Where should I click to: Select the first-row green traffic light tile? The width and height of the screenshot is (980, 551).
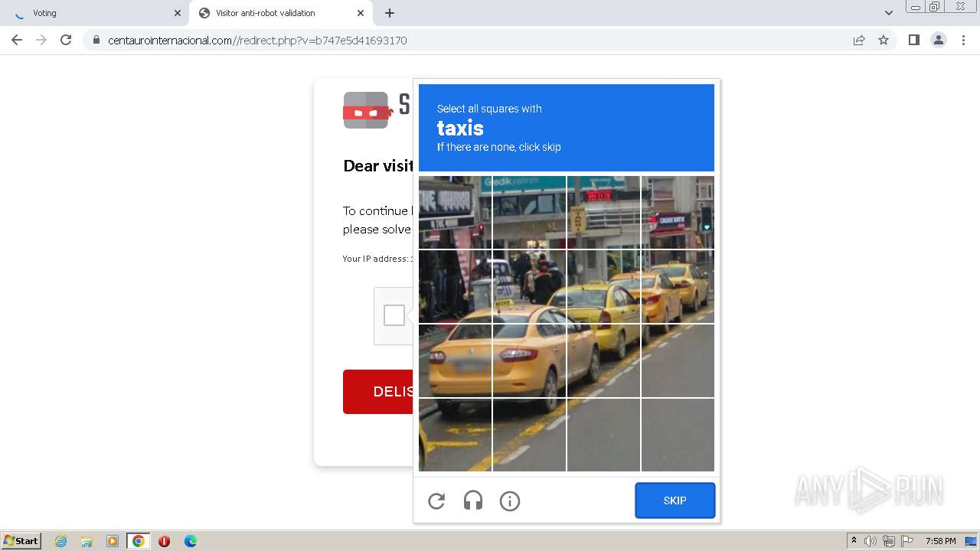click(678, 212)
